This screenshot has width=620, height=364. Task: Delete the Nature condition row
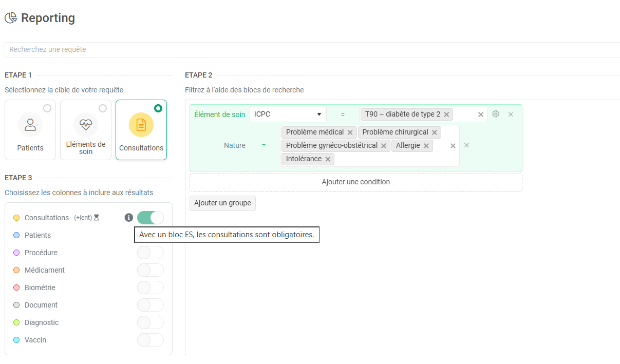coord(466,145)
